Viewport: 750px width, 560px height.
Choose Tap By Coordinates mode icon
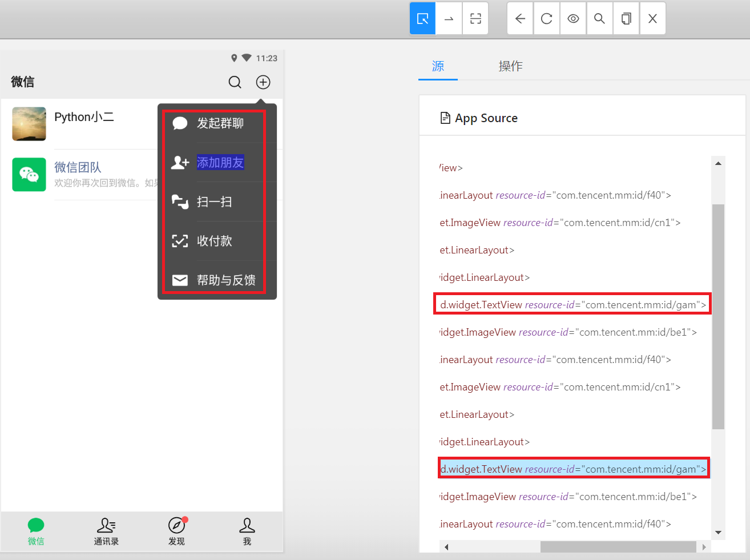pyautogui.click(x=475, y=19)
